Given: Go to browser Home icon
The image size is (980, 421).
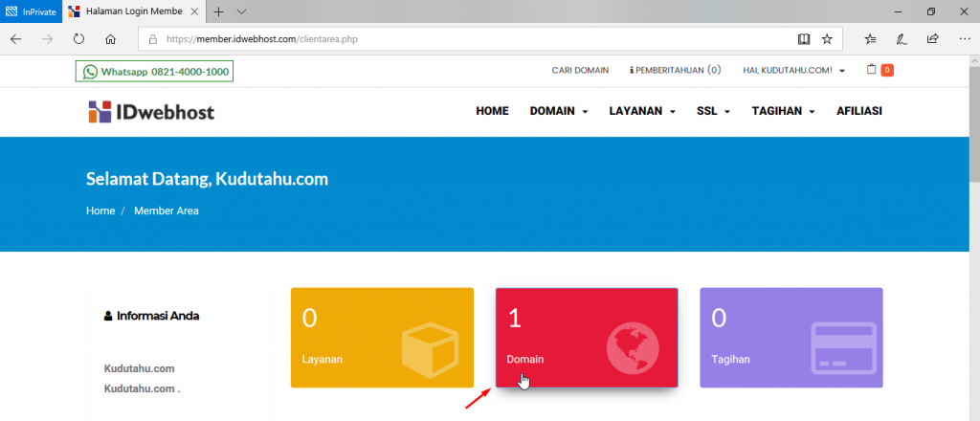Looking at the screenshot, I should point(111,39).
